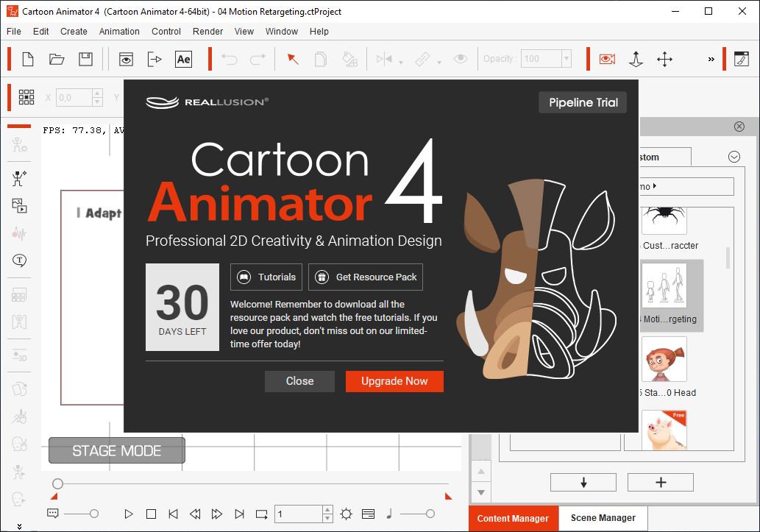Click the nine-square grid icon
Screen dimensions: 760x532
pos(26,97)
